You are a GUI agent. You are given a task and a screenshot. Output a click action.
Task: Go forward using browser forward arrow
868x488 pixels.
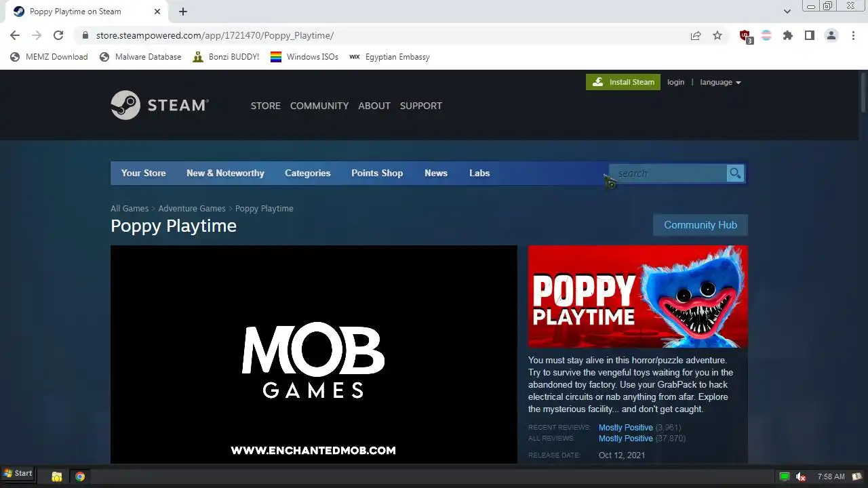tap(37, 35)
